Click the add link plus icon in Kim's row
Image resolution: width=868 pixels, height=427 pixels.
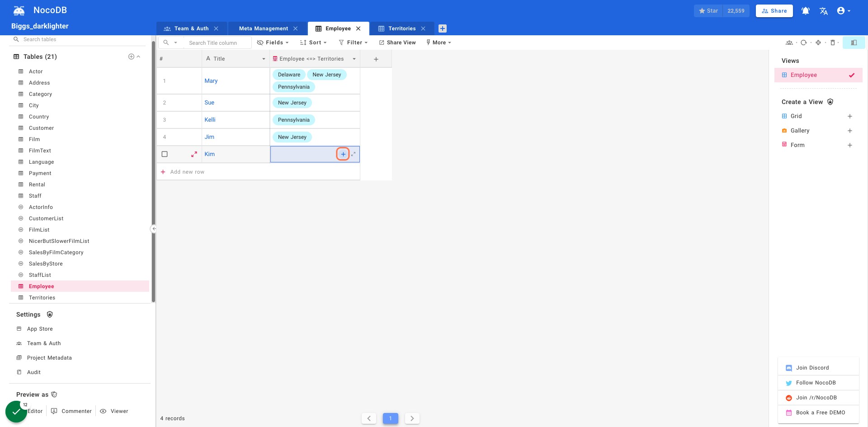(343, 154)
